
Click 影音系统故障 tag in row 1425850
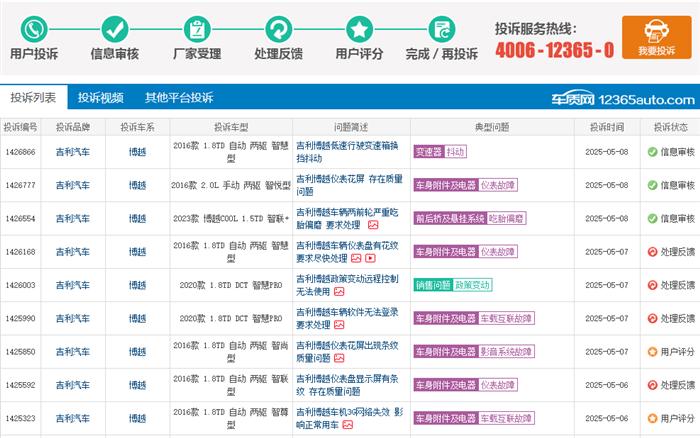click(506, 352)
